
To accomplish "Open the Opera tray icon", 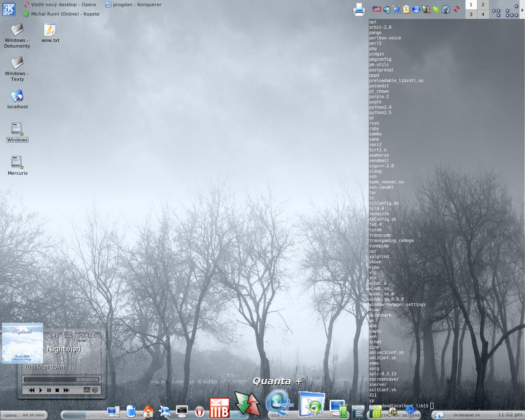I will (456, 9).
